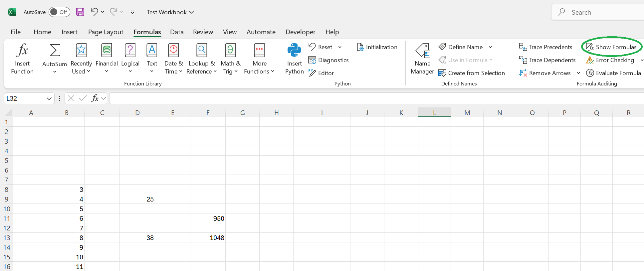
Task: Click the Undo icon
Action: pos(94,12)
